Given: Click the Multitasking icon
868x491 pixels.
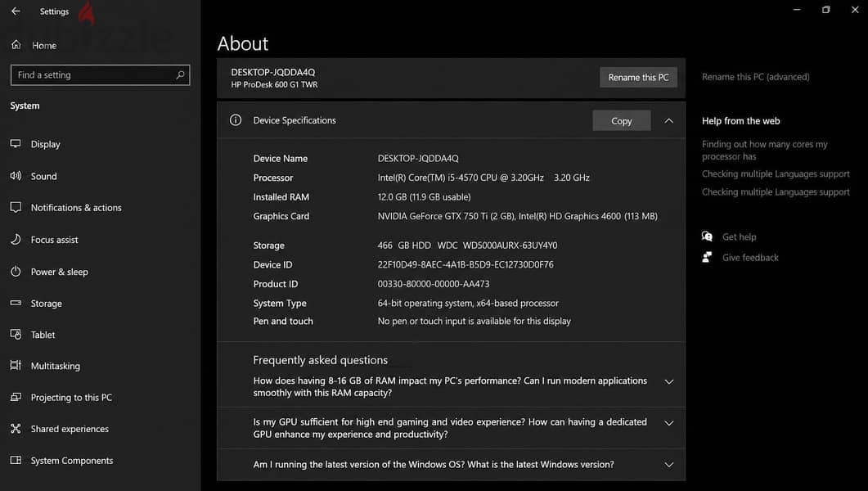Looking at the screenshot, I should coord(16,365).
